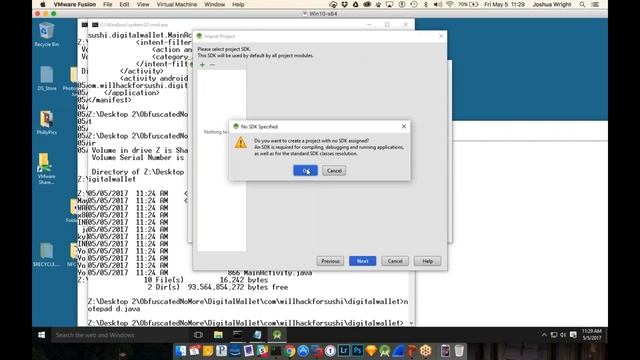The height and width of the screenshot is (360, 640).
Task: Open Windows Task View
Action: (x=198, y=335)
